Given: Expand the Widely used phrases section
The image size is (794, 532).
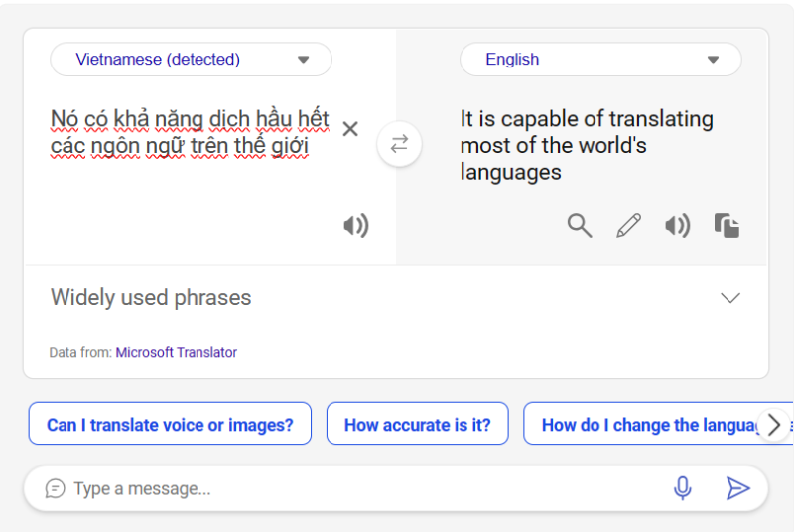Looking at the screenshot, I should pyautogui.click(x=730, y=298).
